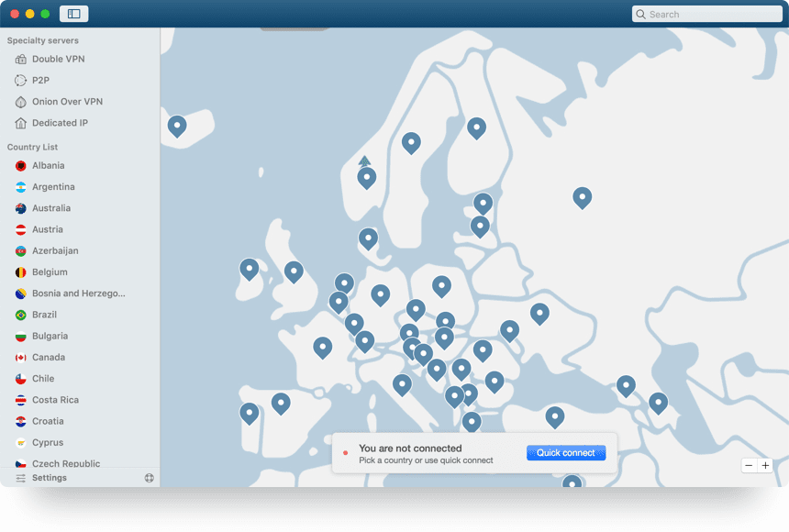Click the red disconnected status dot
The width and height of the screenshot is (789, 532).
click(345, 453)
